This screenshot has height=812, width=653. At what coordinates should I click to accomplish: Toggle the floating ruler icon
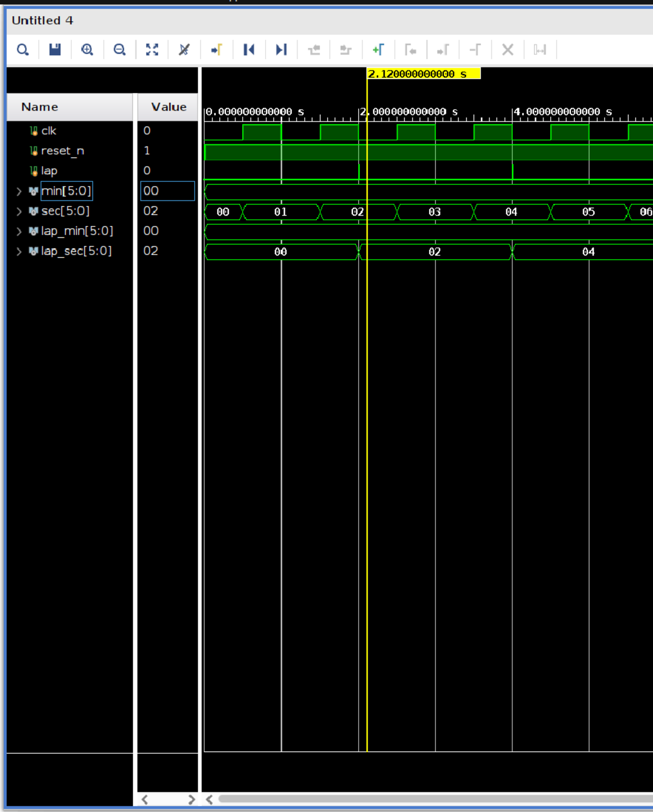click(540, 50)
